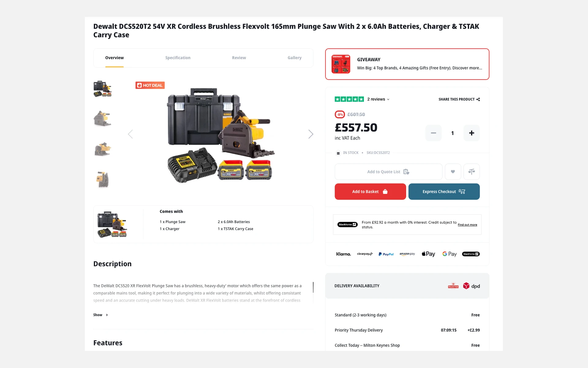Click the share product icon
The height and width of the screenshot is (368, 588).
(x=478, y=99)
